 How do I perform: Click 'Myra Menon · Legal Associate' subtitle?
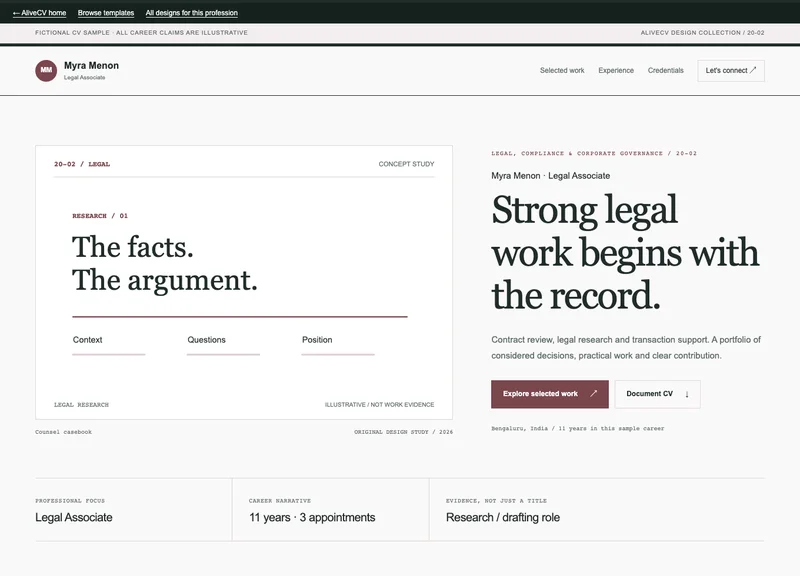(551, 176)
